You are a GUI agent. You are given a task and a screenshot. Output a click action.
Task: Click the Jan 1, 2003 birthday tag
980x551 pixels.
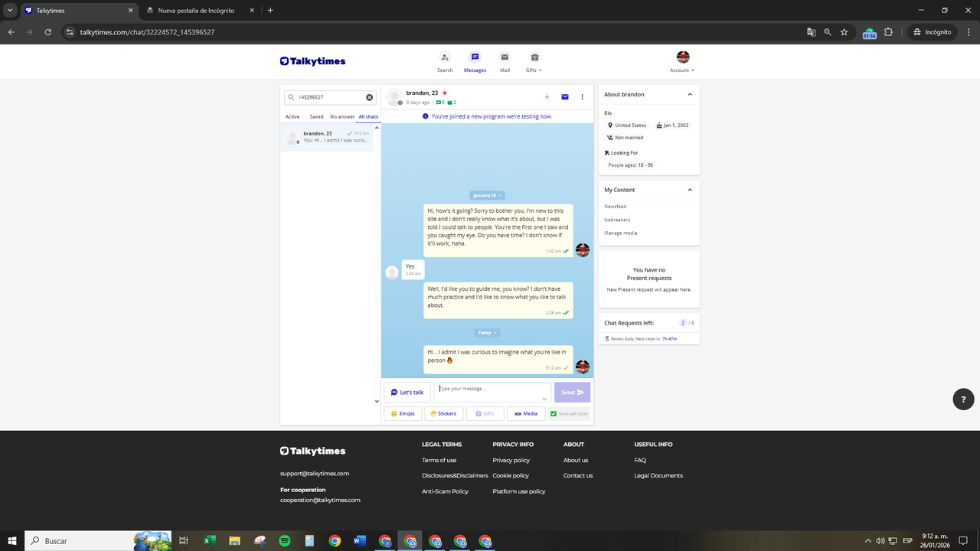[673, 126]
